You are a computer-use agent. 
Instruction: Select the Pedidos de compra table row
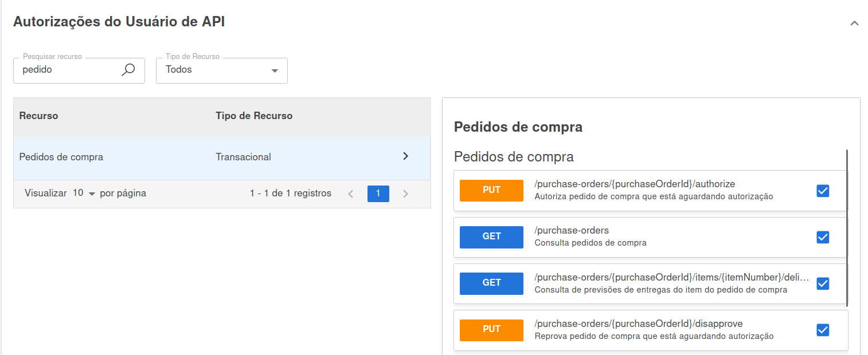(x=172, y=156)
